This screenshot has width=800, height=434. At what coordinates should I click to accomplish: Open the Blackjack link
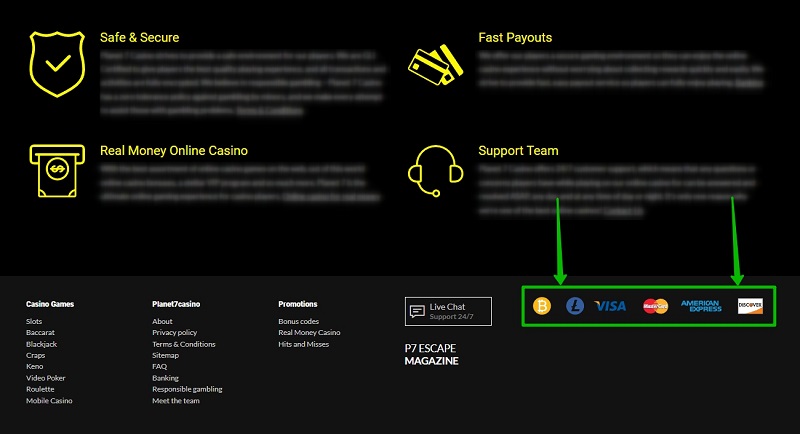point(42,344)
